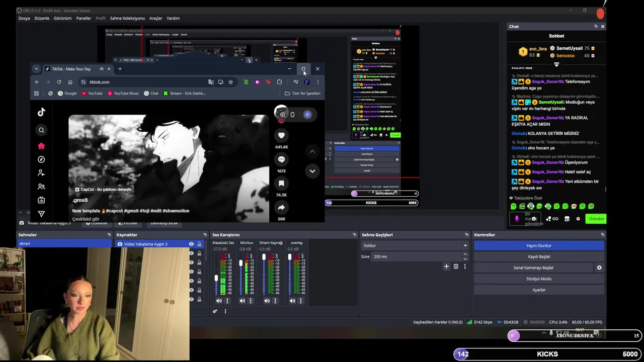Open the Görünüm menu

[x=63, y=18]
